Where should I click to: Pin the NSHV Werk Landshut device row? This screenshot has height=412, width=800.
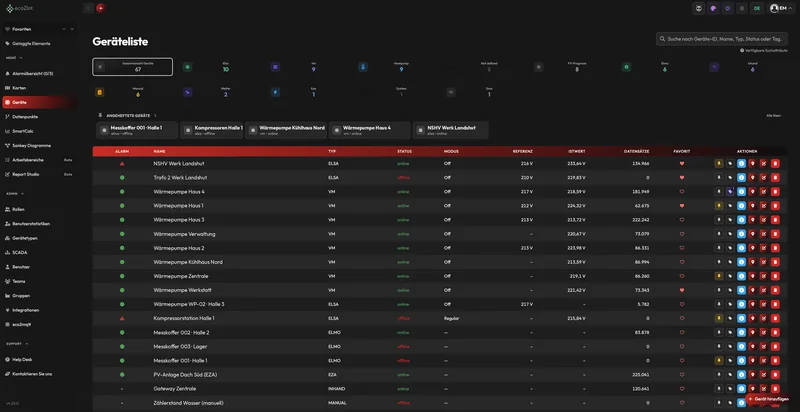point(719,164)
